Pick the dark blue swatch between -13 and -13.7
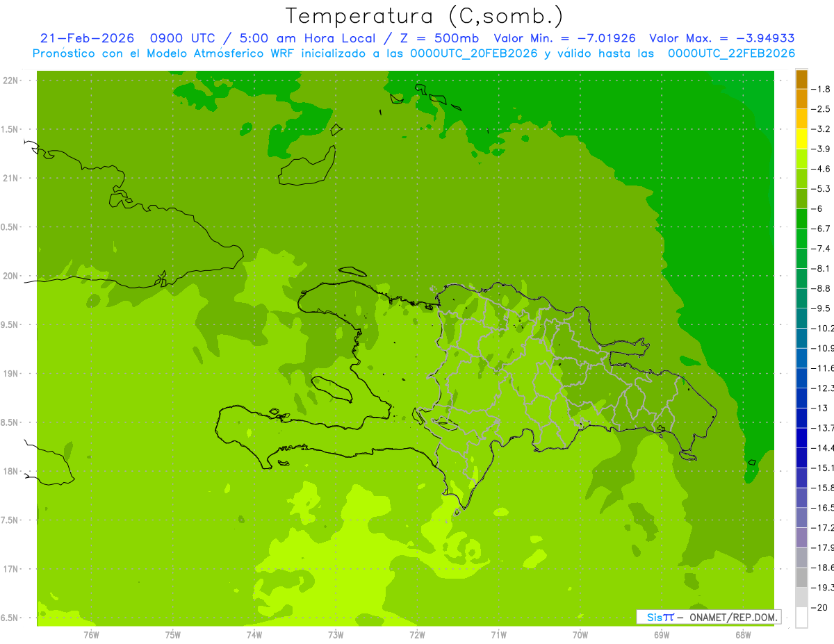 [801, 418]
